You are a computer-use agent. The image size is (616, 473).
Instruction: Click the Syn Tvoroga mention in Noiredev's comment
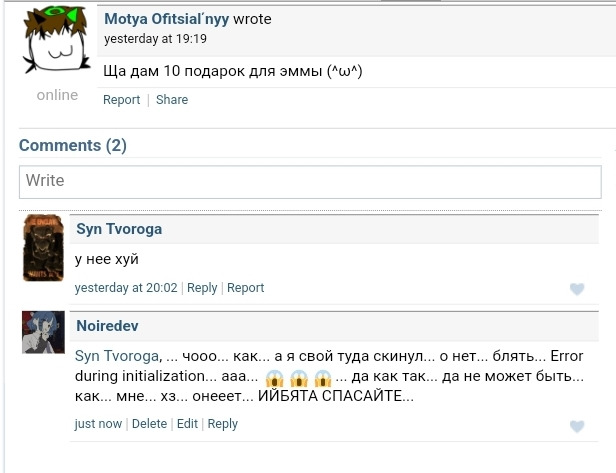(x=117, y=356)
